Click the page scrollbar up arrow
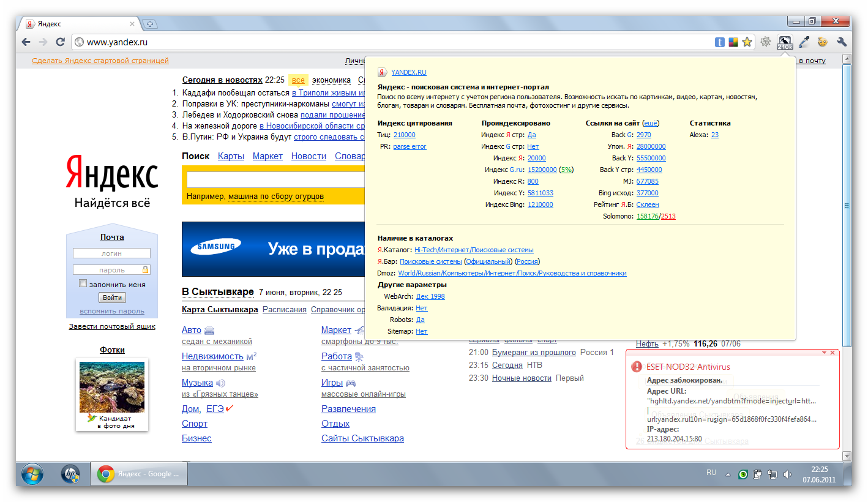868x502 pixels. coord(847,59)
